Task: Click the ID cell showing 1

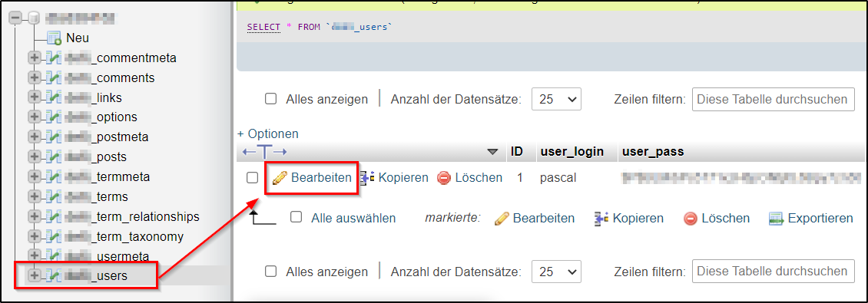Action: pyautogui.click(x=520, y=178)
